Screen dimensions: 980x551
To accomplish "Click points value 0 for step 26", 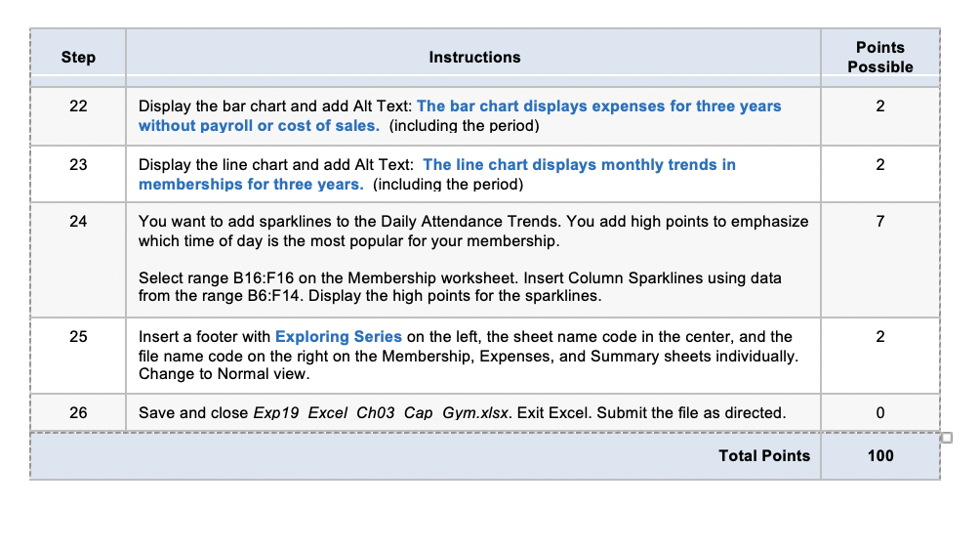I will click(880, 413).
